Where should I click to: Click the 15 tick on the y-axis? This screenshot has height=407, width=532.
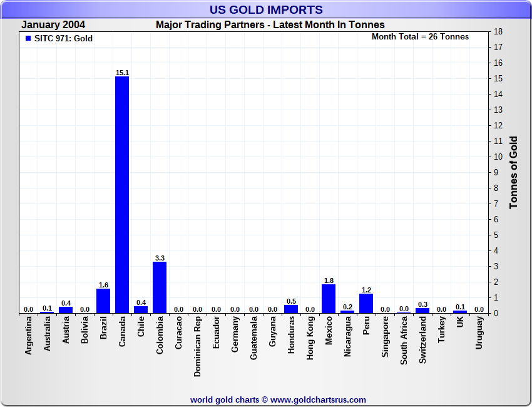coord(498,78)
